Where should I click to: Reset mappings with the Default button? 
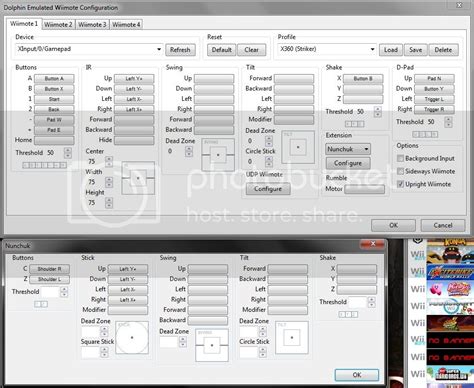point(221,50)
